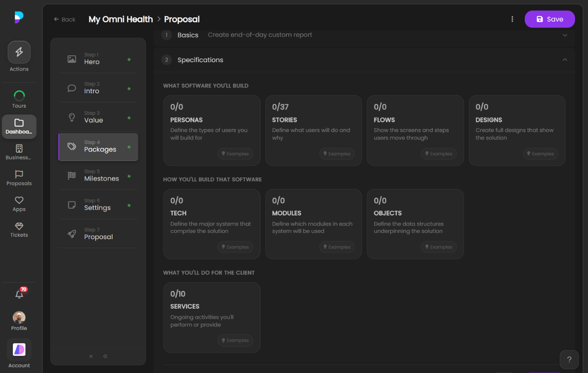This screenshot has height=373, width=588.
Task: Close the steps panel with X
Action: tap(91, 356)
